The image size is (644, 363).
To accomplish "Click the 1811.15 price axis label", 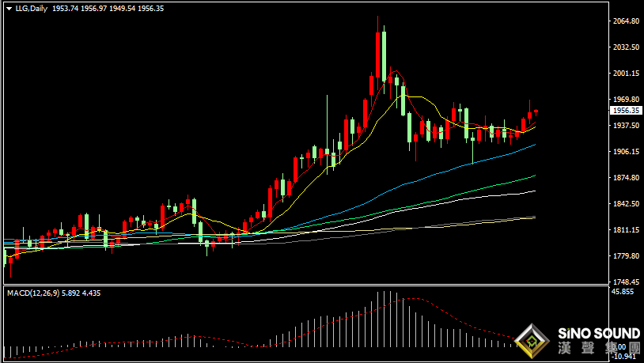I will [x=627, y=230].
